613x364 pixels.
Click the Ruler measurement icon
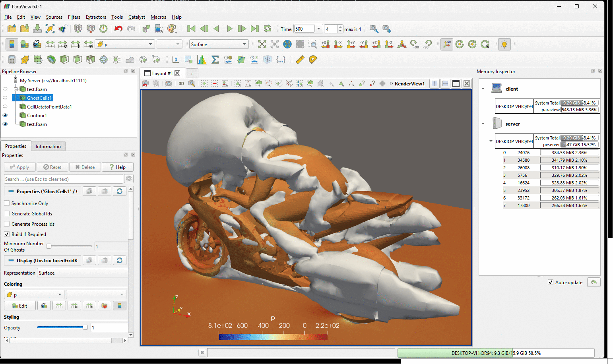click(x=300, y=60)
